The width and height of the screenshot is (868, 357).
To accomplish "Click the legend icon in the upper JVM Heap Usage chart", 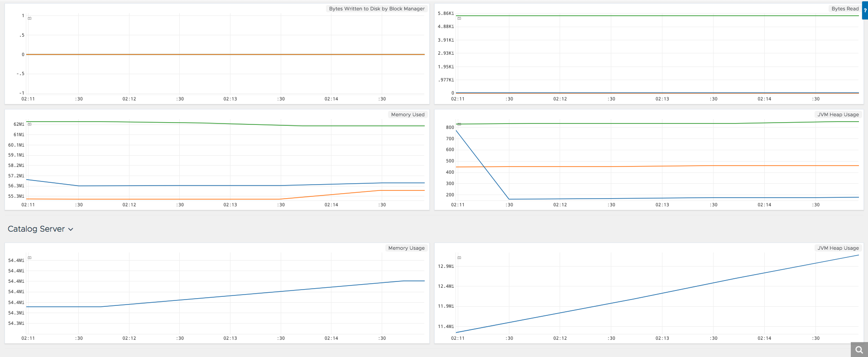I will click(459, 124).
